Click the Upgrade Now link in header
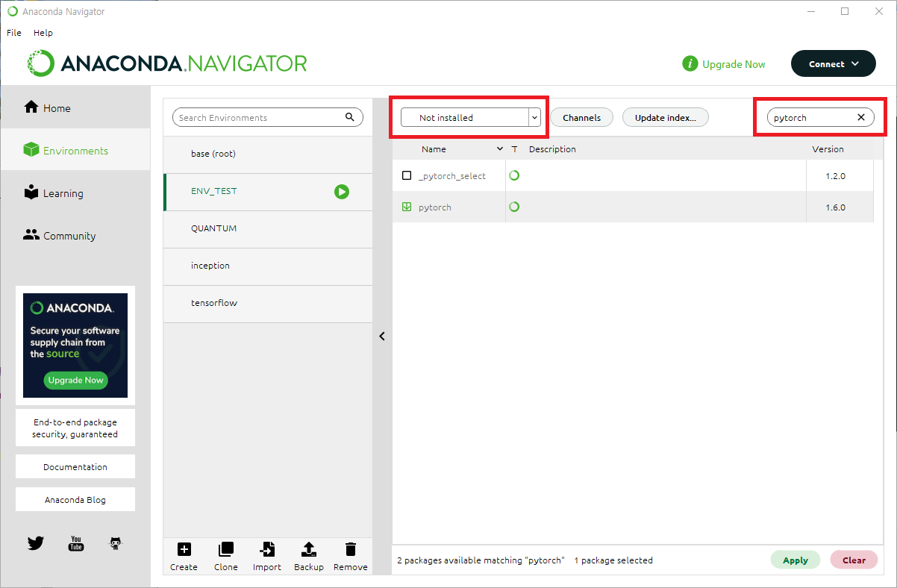Screen dimensions: 897x588 tap(734, 64)
